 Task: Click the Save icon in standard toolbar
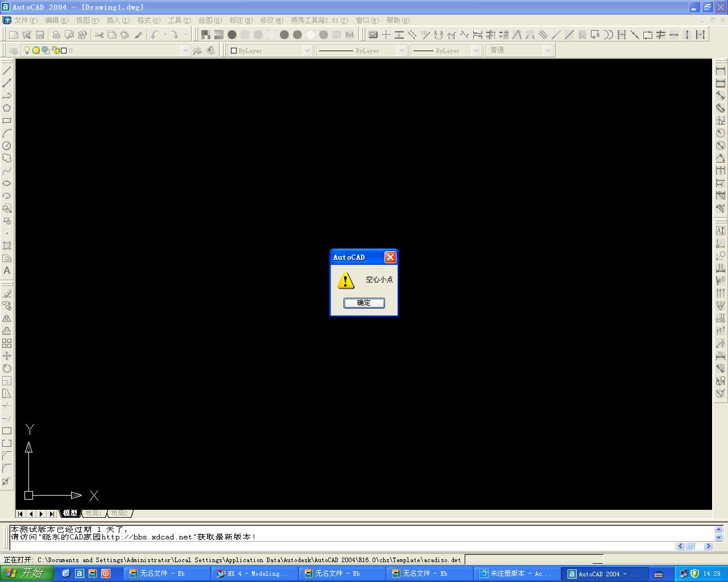(x=40, y=35)
